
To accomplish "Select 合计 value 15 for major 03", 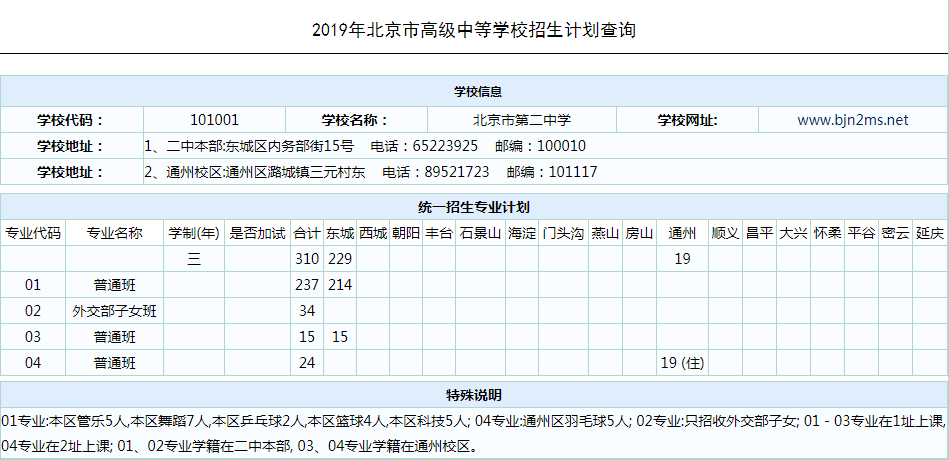I will pyautogui.click(x=307, y=337).
